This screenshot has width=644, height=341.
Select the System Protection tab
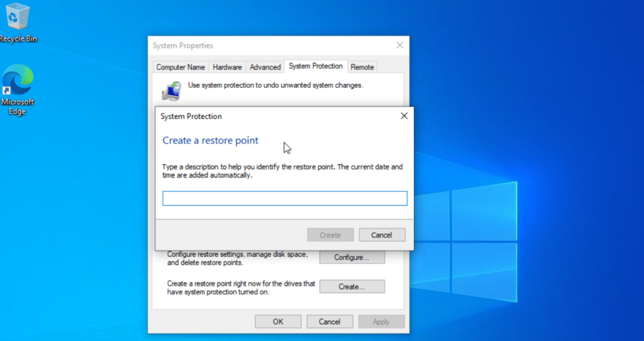pos(316,66)
